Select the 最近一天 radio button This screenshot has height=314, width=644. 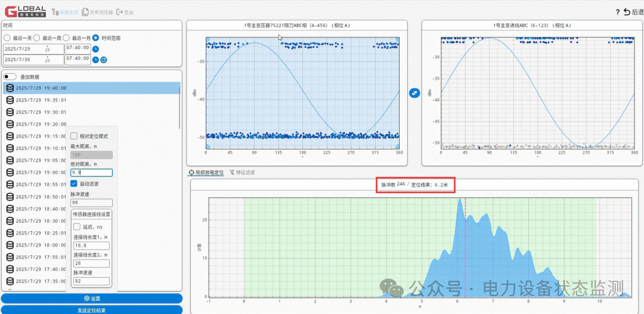pyautogui.click(x=7, y=38)
